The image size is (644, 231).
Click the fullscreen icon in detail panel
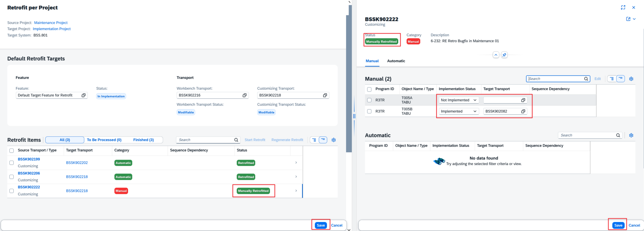[623, 7]
